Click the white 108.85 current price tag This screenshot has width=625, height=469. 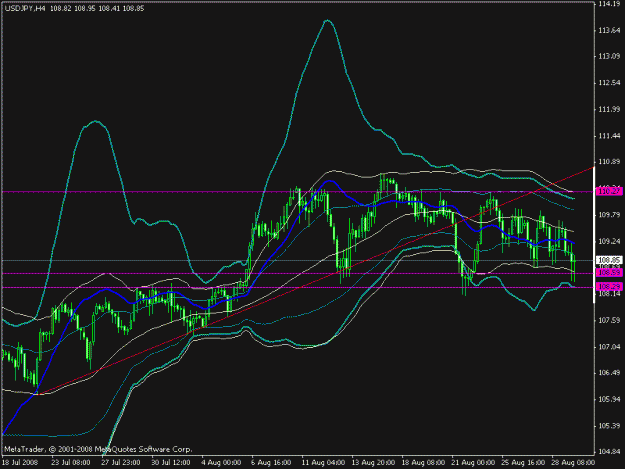click(x=610, y=260)
